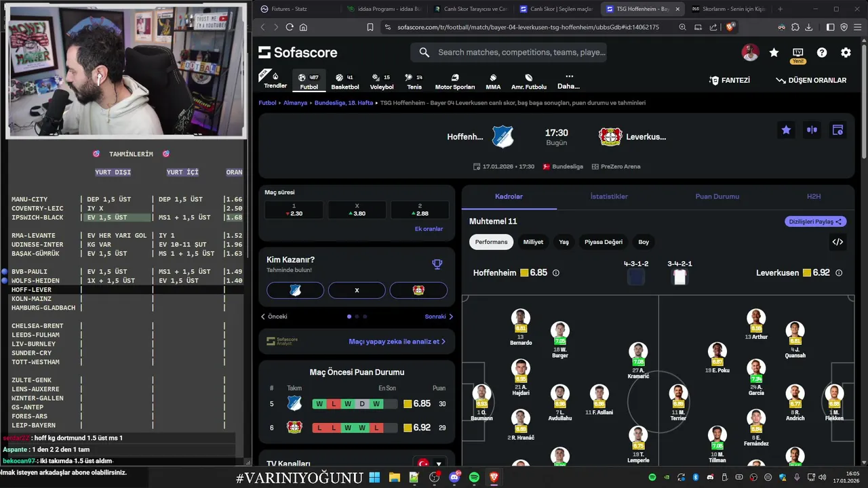Open the Tenis sport section

pos(414,81)
